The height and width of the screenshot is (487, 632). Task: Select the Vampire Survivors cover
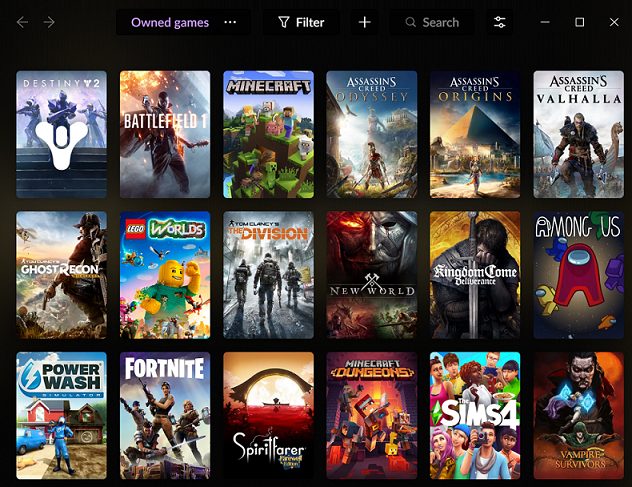(578, 416)
